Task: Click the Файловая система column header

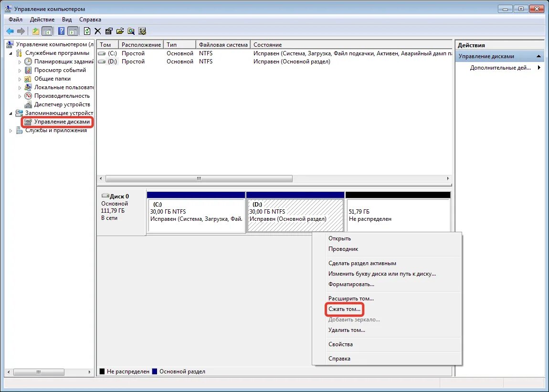Action: pos(223,45)
